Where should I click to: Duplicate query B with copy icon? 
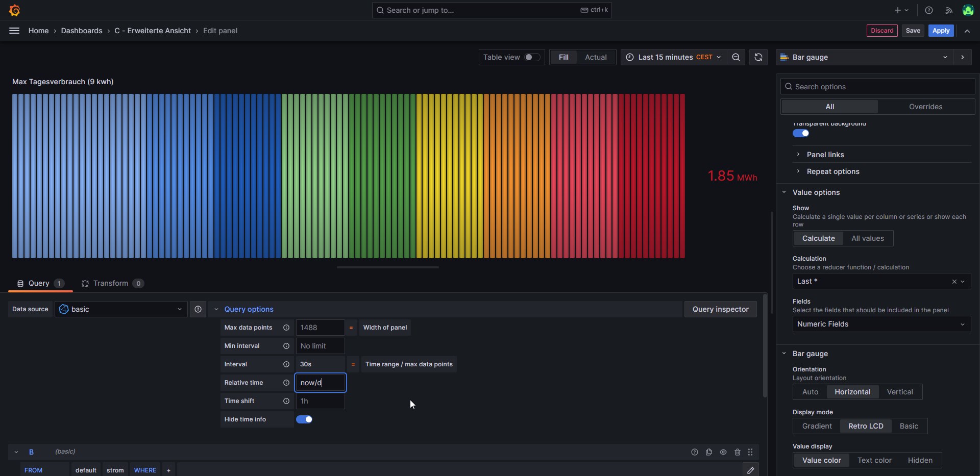(709, 452)
